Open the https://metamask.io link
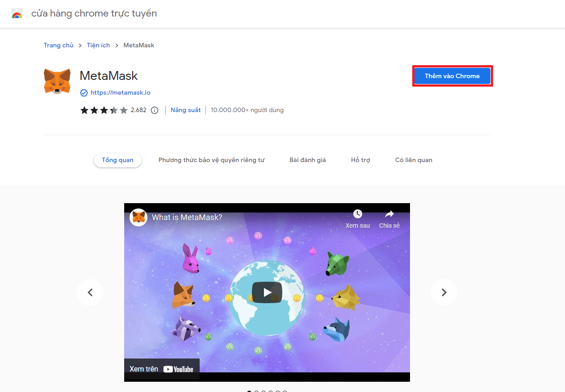Image resolution: width=565 pixels, height=392 pixels. tap(121, 92)
